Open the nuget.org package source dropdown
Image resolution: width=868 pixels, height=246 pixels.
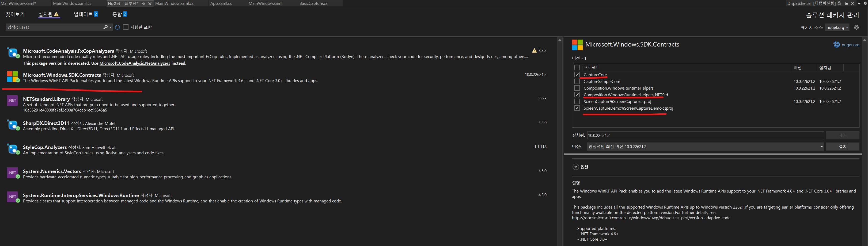click(x=837, y=28)
